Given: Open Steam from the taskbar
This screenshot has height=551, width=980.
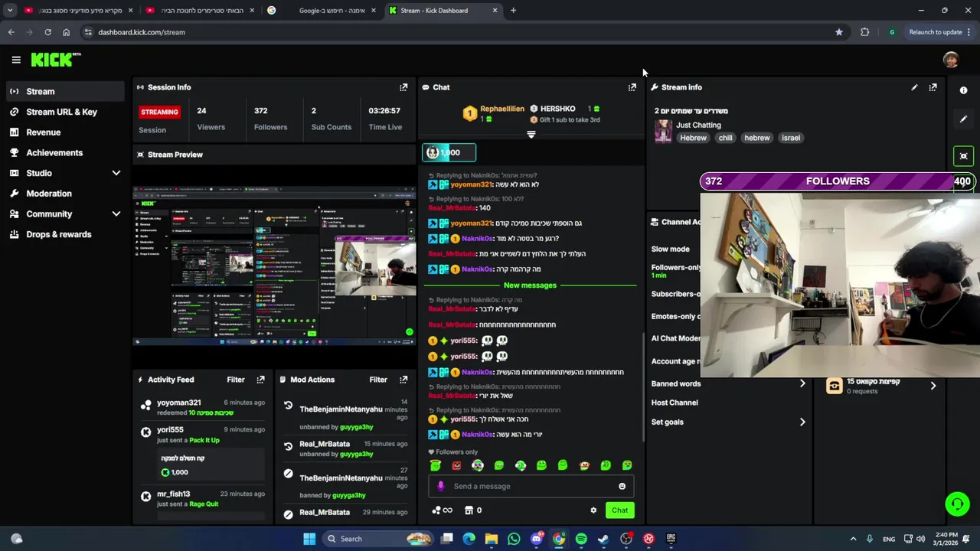Looking at the screenshot, I should pos(603,539).
